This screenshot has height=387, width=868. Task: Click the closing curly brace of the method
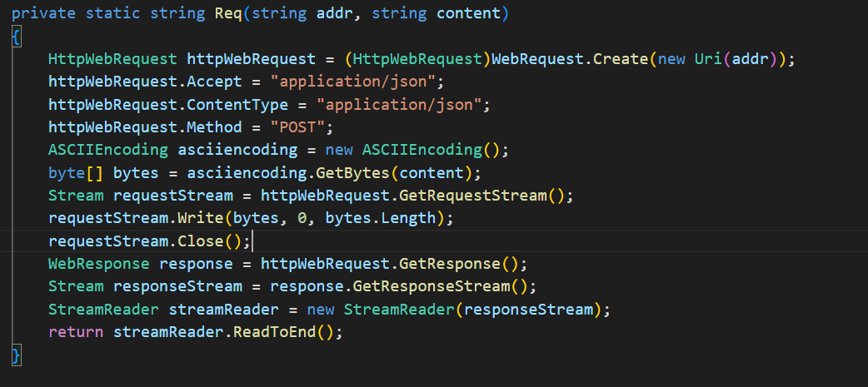[17, 355]
